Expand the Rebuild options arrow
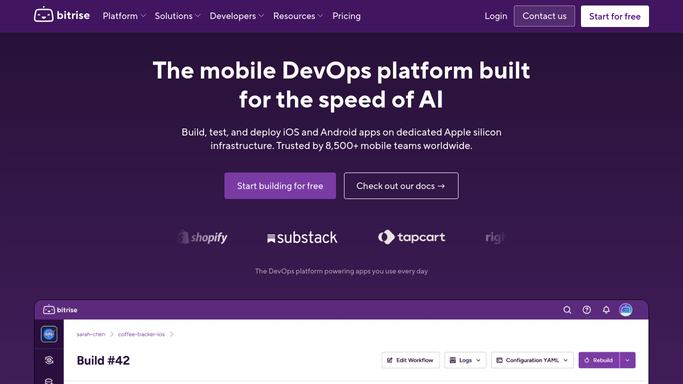Viewport: 683px width, 384px height. (627, 360)
